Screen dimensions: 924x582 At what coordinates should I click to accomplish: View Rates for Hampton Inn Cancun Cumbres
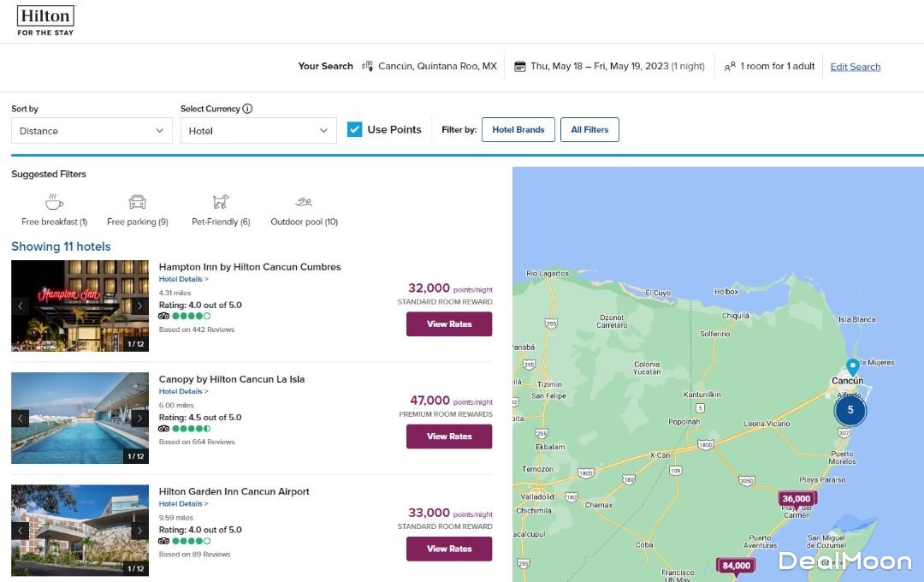[x=448, y=324]
